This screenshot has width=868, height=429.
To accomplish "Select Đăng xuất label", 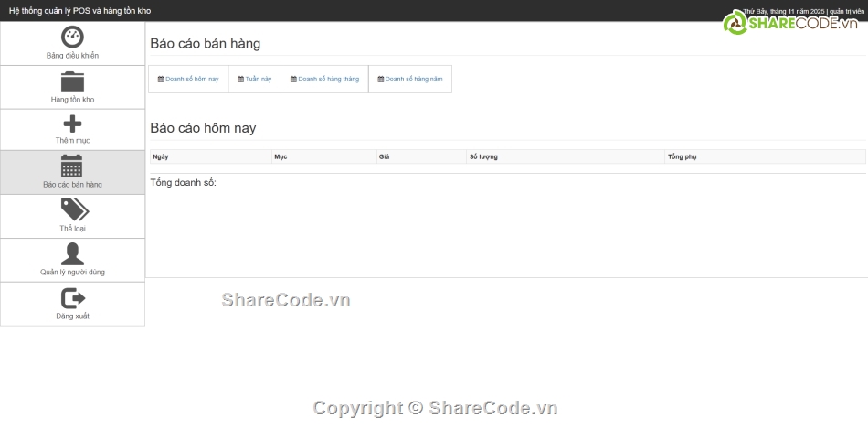I will click(x=72, y=316).
